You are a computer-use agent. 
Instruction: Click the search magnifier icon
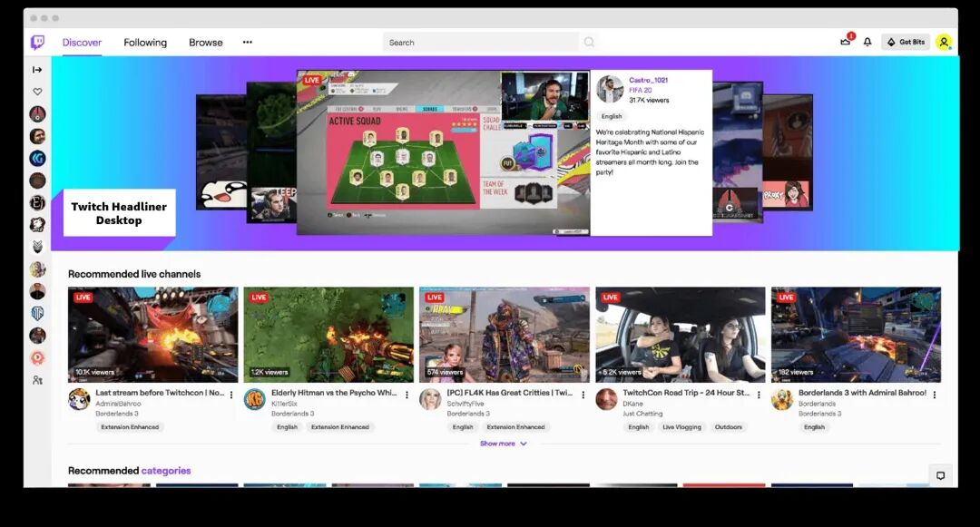589,43
